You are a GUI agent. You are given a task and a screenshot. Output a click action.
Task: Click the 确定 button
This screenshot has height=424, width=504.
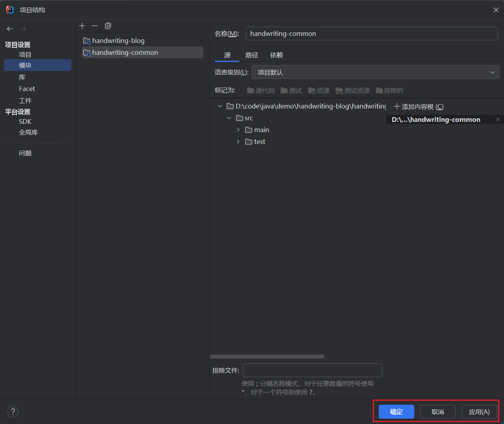[396, 412]
